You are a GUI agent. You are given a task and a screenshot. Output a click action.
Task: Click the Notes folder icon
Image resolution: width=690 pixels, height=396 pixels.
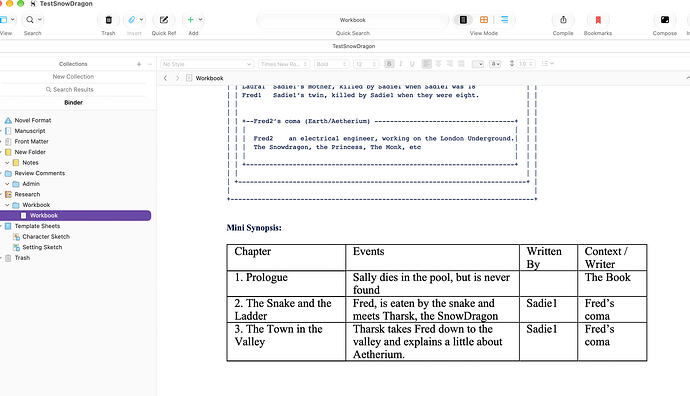(x=16, y=162)
